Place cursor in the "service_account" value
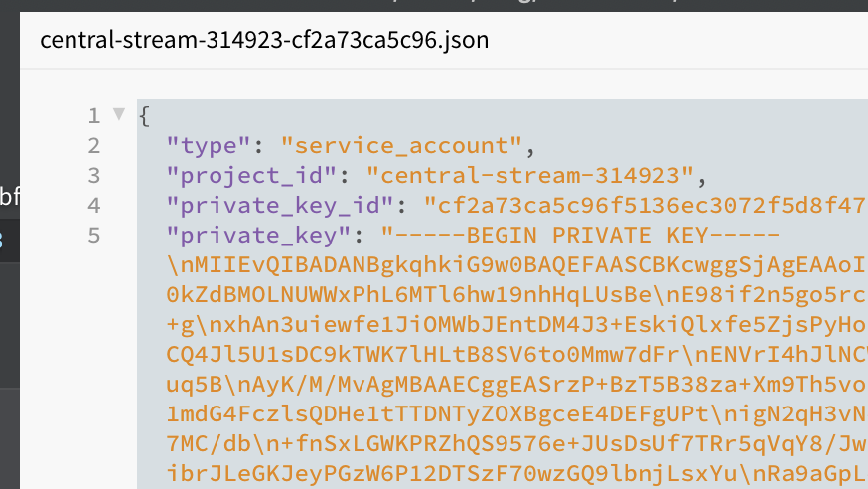The height and width of the screenshot is (489, 868). 401,146
